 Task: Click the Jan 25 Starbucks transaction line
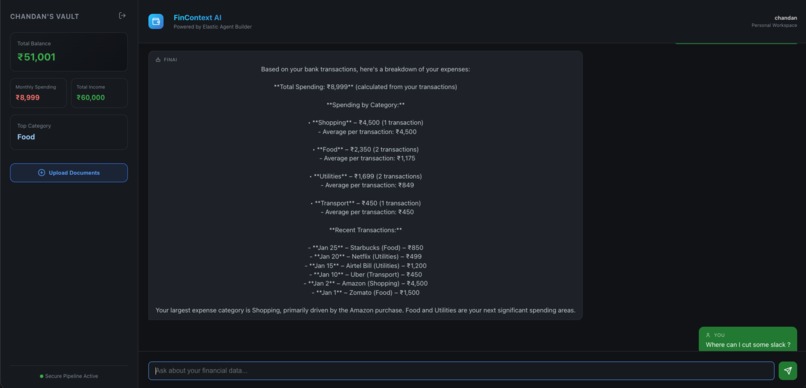pyautogui.click(x=365, y=248)
